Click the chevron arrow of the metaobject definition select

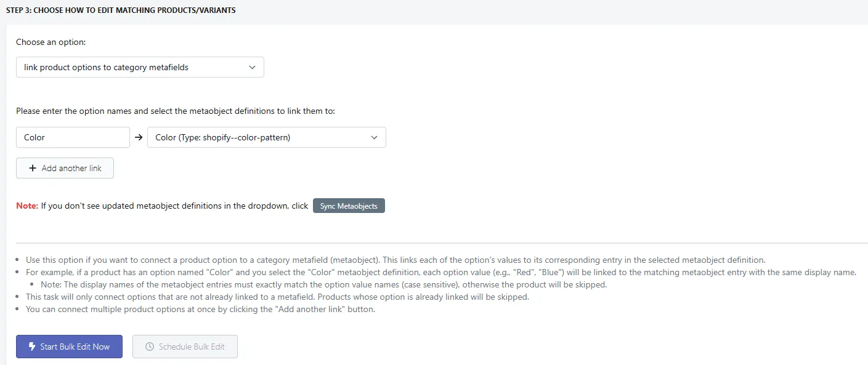tap(374, 137)
